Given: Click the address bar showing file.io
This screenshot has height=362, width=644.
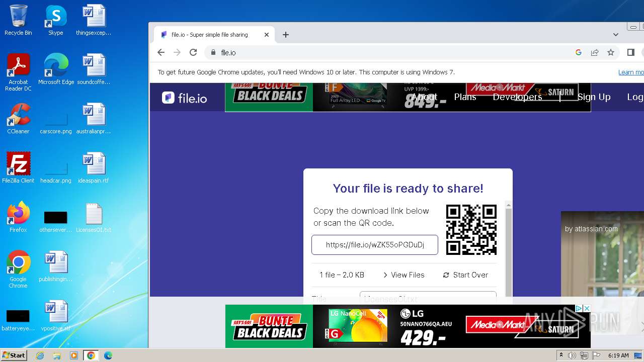Looking at the screenshot, I should 387,52.
